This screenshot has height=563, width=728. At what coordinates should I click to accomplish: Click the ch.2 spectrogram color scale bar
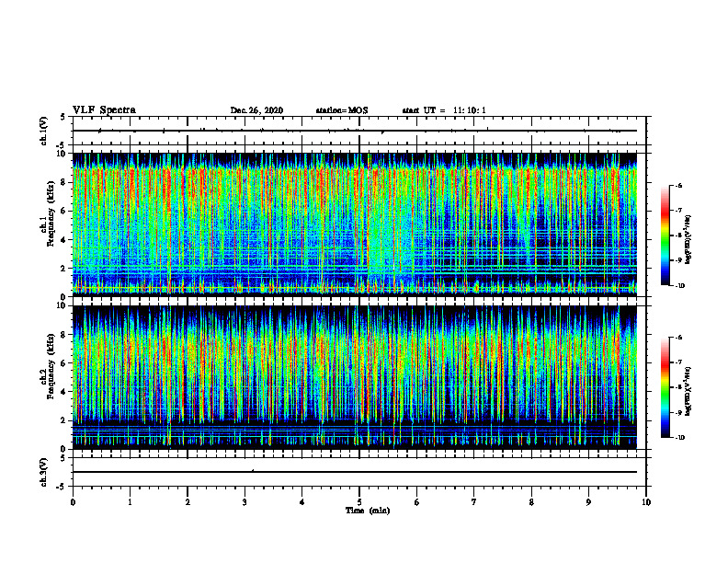[665, 387]
